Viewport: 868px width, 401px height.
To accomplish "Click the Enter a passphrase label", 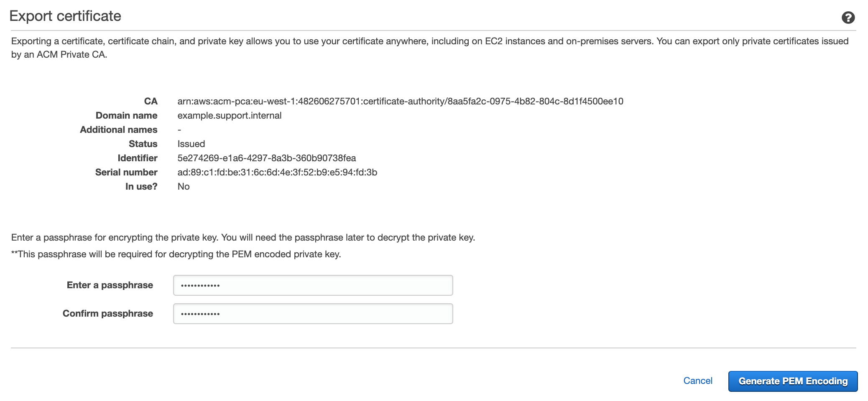I will pos(110,285).
